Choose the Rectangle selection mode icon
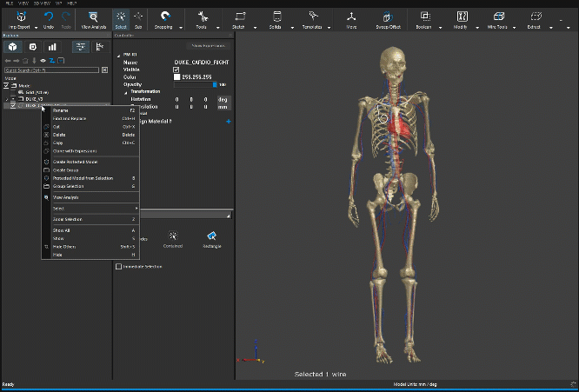The height and width of the screenshot is (392, 579). (x=212, y=236)
